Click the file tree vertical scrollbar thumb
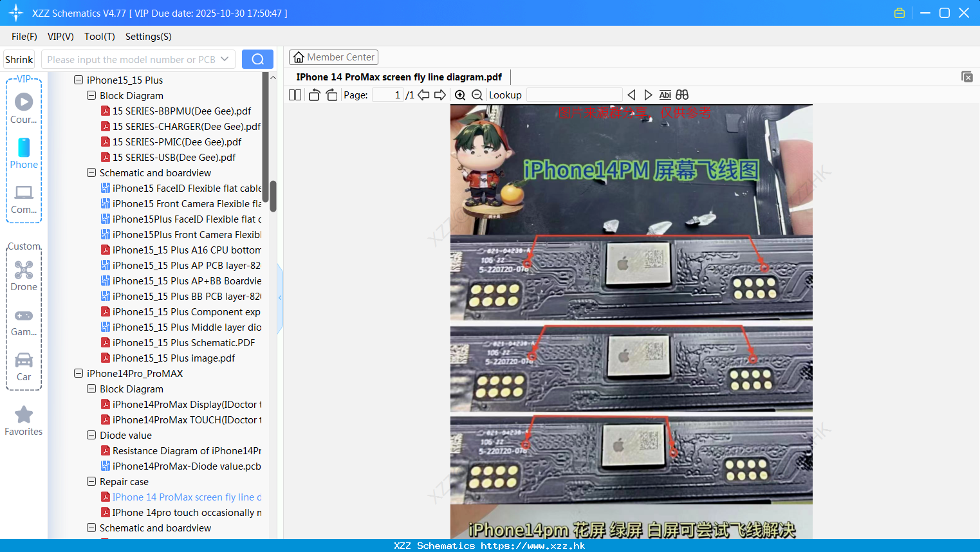This screenshot has height=552, width=980. 273,196
